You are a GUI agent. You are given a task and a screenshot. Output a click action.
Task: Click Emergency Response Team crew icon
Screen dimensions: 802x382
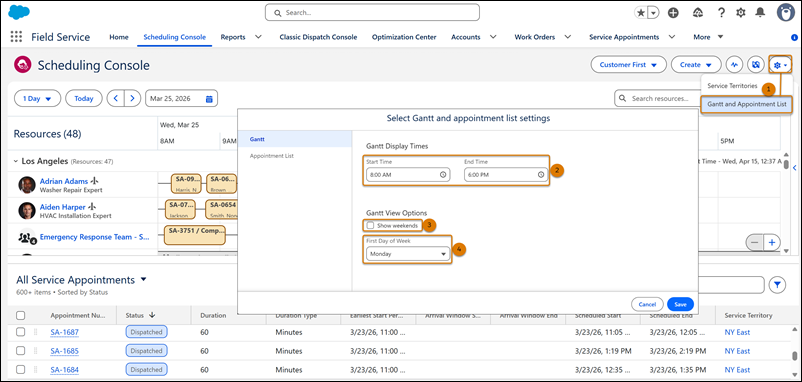pos(27,237)
